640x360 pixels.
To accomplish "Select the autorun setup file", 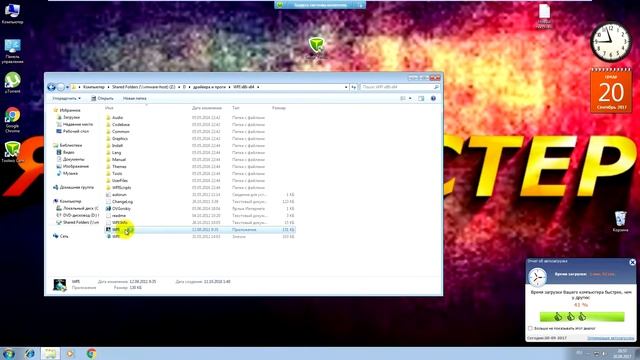I will [x=119, y=195].
